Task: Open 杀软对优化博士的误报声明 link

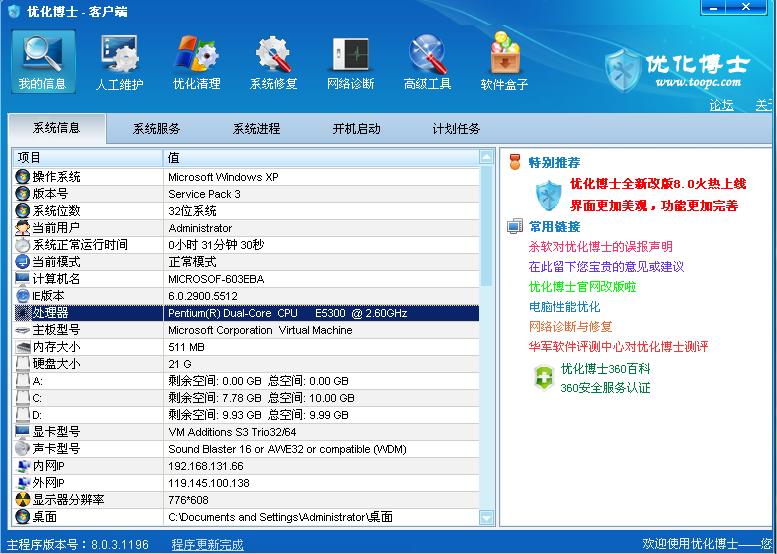Action: pos(601,246)
